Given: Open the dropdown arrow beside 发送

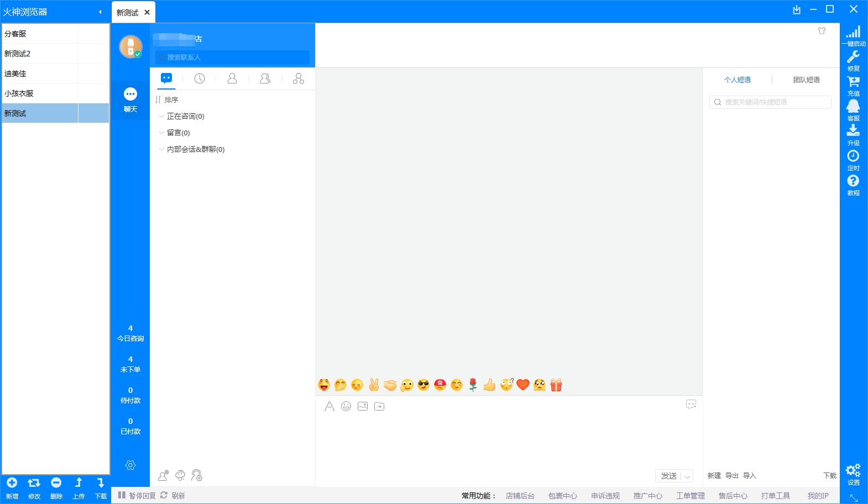Looking at the screenshot, I should [x=687, y=476].
